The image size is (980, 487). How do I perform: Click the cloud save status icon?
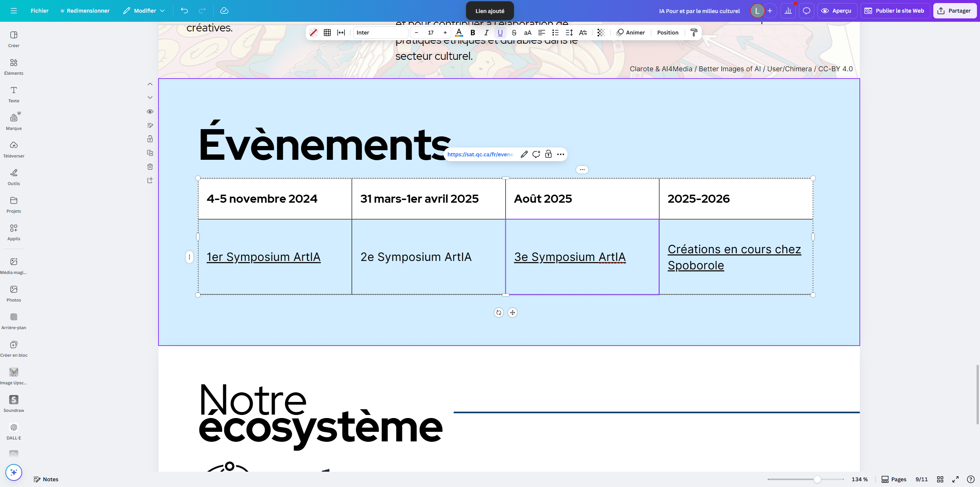(224, 11)
